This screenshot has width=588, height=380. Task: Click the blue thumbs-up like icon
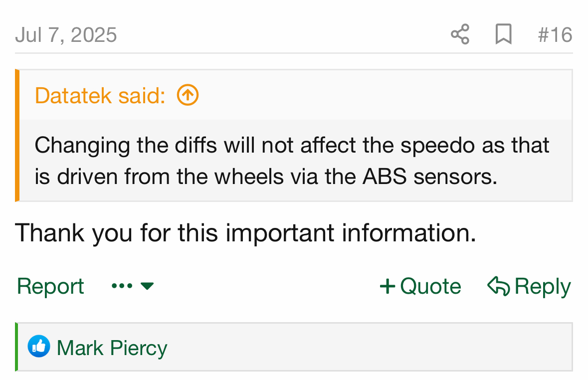pos(38,346)
